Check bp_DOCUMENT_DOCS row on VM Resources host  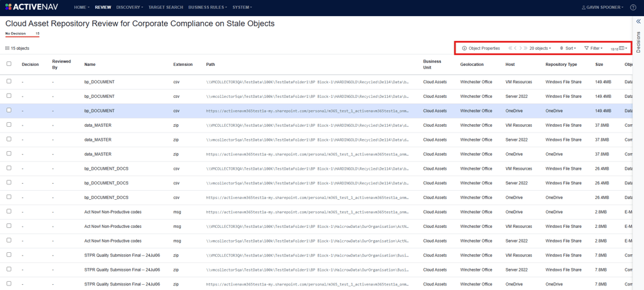(9, 168)
